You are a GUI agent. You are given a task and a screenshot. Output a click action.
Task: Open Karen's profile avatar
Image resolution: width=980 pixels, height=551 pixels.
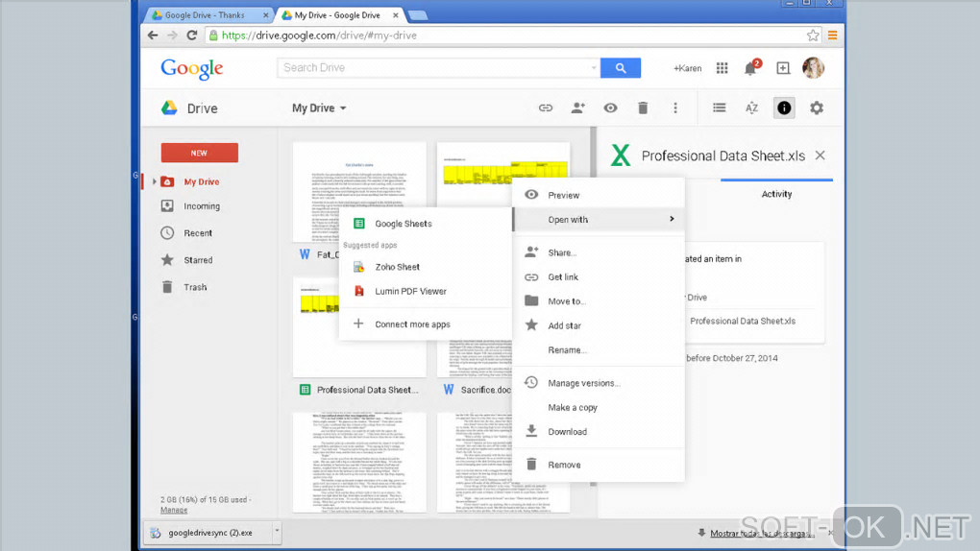click(813, 67)
